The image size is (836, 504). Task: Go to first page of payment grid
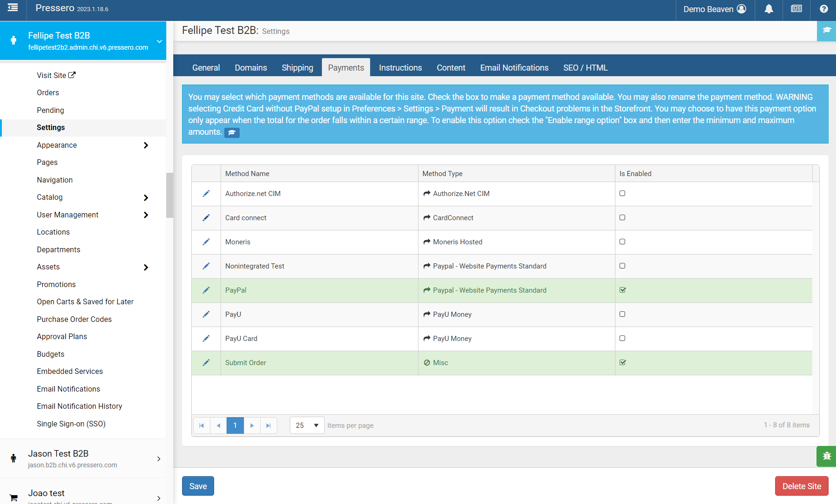pos(202,425)
